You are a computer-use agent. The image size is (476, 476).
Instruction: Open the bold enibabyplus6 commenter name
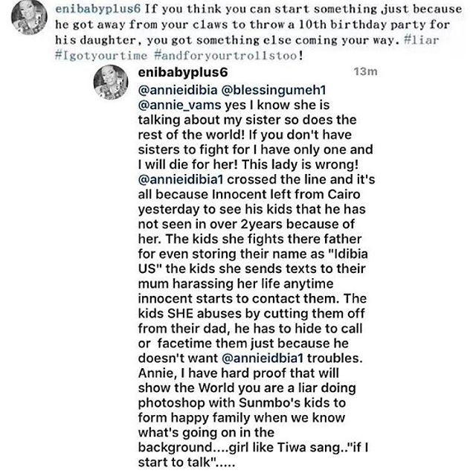tap(183, 73)
